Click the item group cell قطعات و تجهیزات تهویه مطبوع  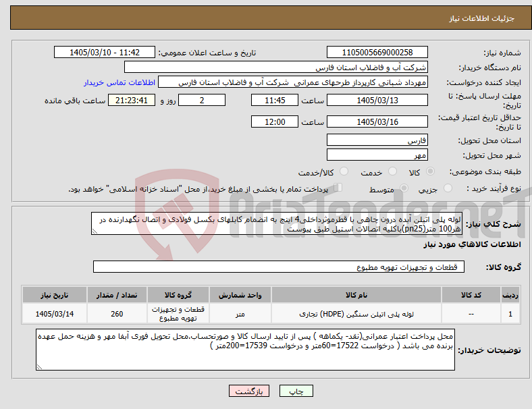point(178,314)
